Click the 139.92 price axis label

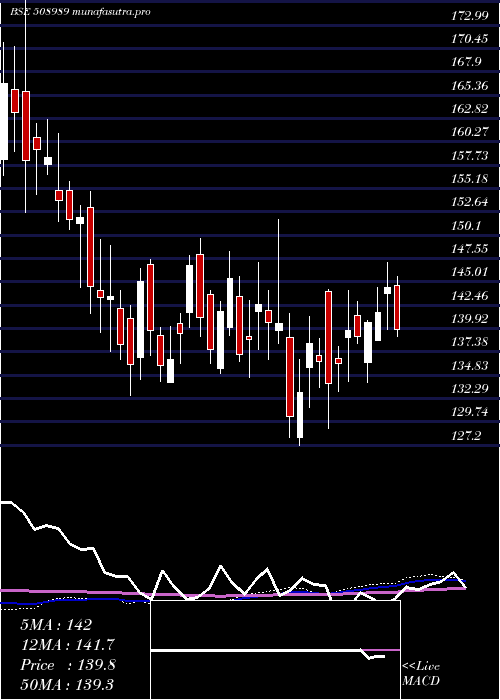pyautogui.click(x=470, y=318)
